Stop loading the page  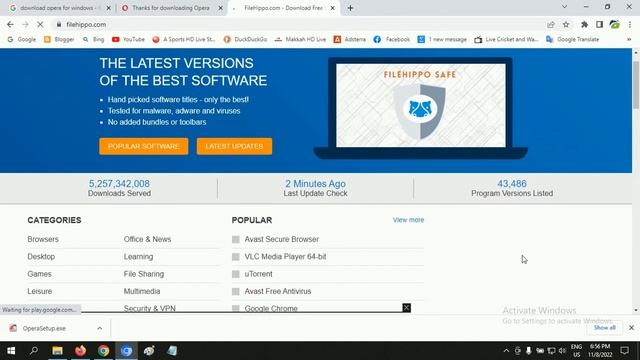pos(40,24)
